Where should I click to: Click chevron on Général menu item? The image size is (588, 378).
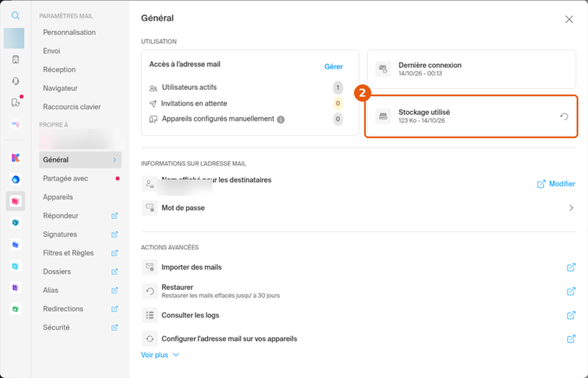pyautogui.click(x=115, y=160)
